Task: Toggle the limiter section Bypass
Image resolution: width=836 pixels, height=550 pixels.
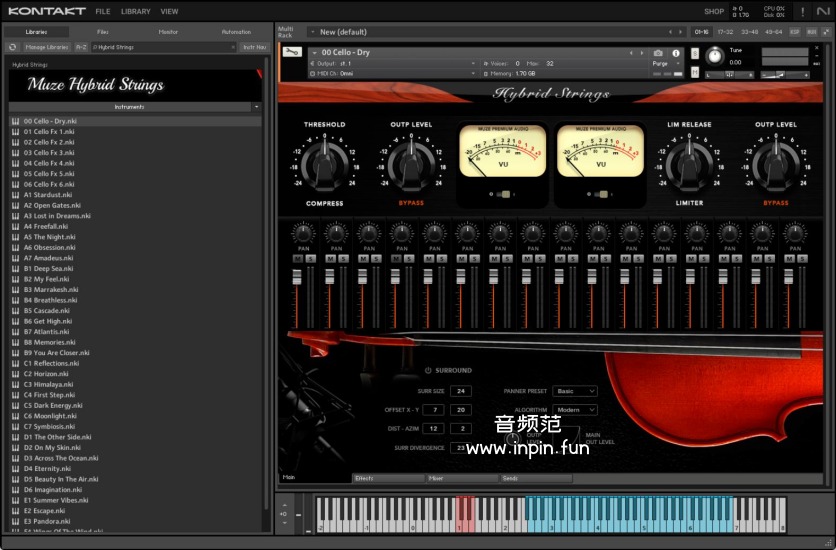Action: [776, 203]
